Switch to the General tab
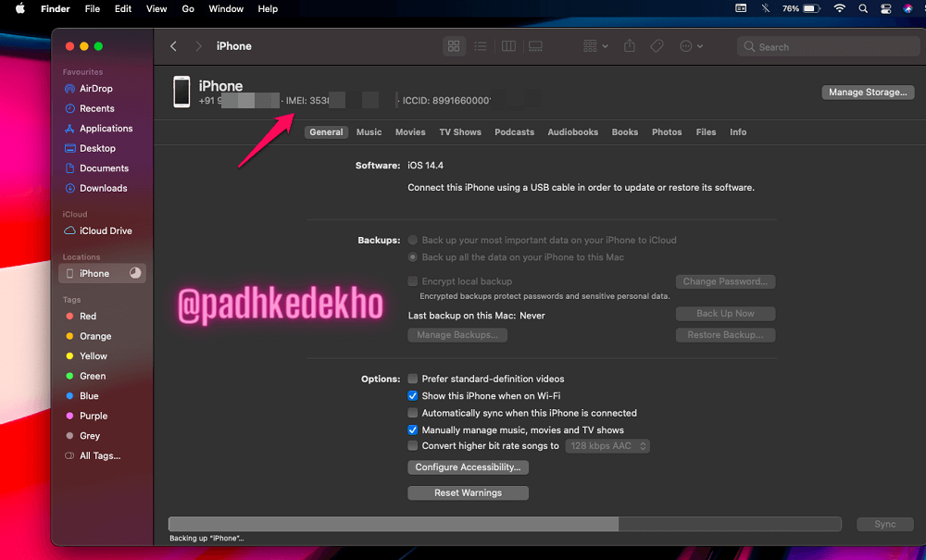This screenshot has width=926, height=560. click(326, 132)
